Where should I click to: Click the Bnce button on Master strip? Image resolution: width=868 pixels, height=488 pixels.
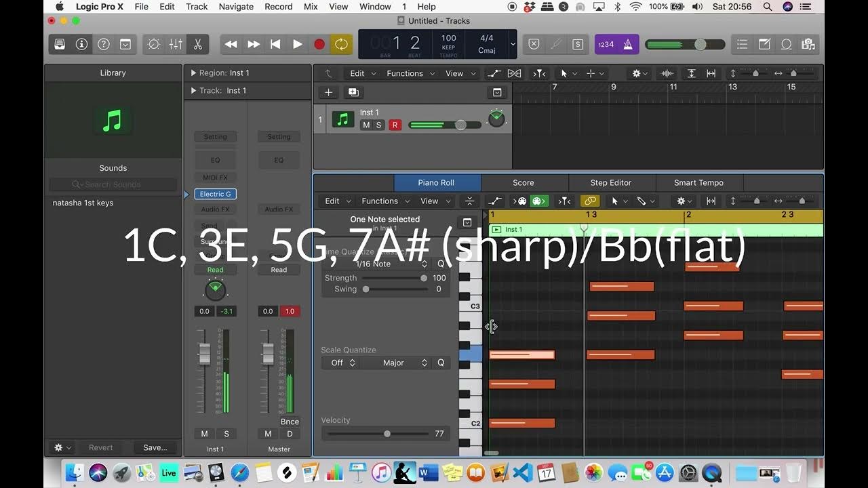(x=290, y=422)
